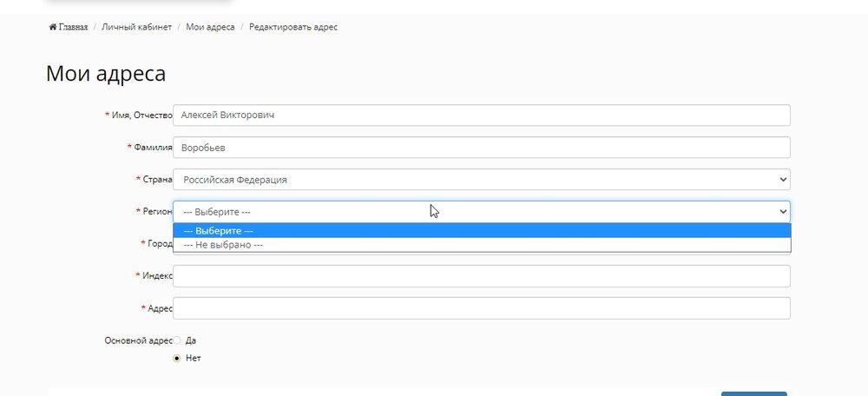Screen dimensions: 868x396
Task: Click the Основной адрес label text
Action: coord(137,340)
